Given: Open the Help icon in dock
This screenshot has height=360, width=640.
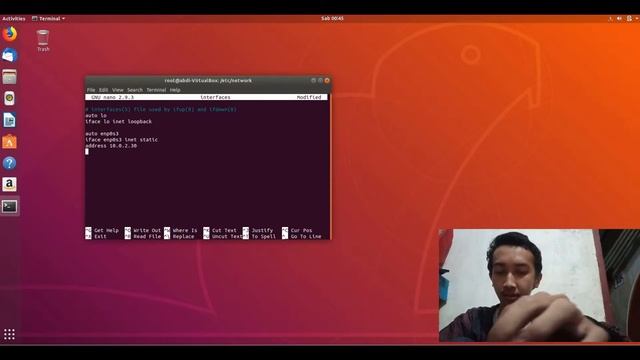Looking at the screenshot, I should pos(9,163).
